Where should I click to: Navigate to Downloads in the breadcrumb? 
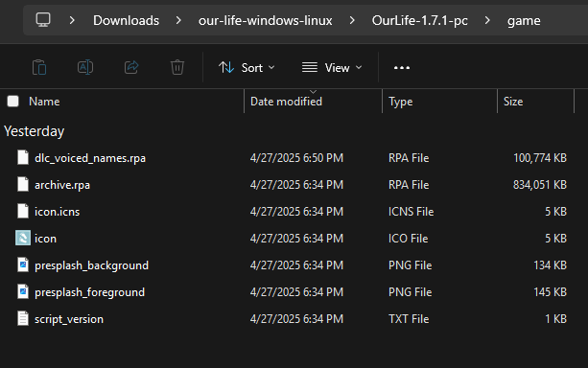click(126, 20)
